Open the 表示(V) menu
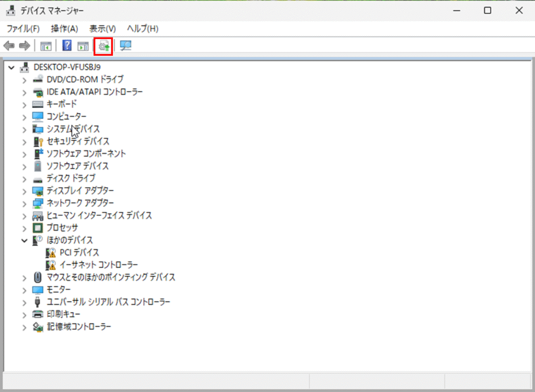 [x=102, y=29]
